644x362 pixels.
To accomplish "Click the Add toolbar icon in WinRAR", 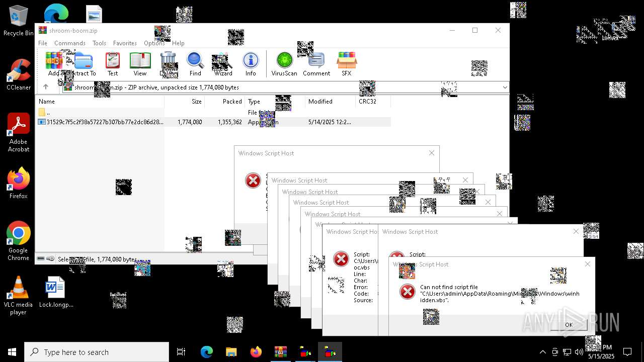I will 54,64.
